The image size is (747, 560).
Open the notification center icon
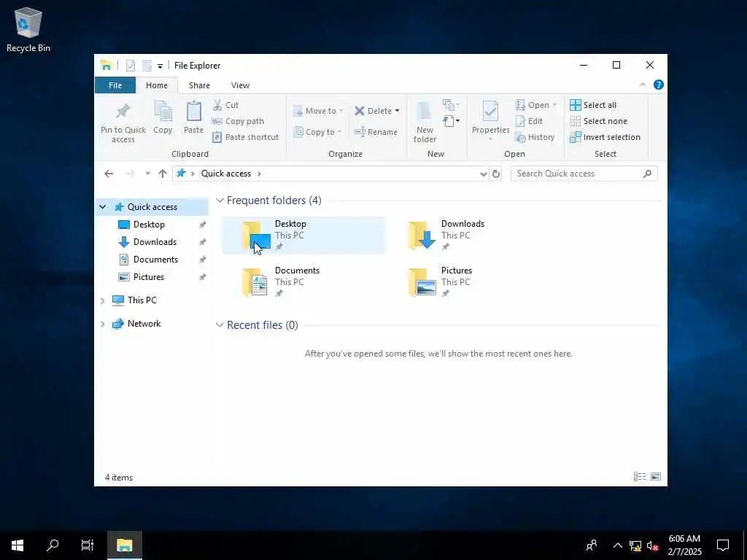pyautogui.click(x=723, y=545)
